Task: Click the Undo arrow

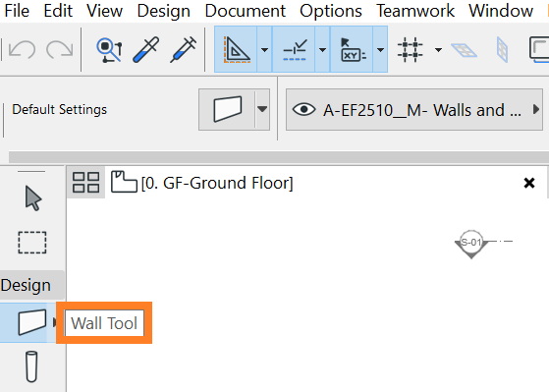Action: click(x=22, y=49)
